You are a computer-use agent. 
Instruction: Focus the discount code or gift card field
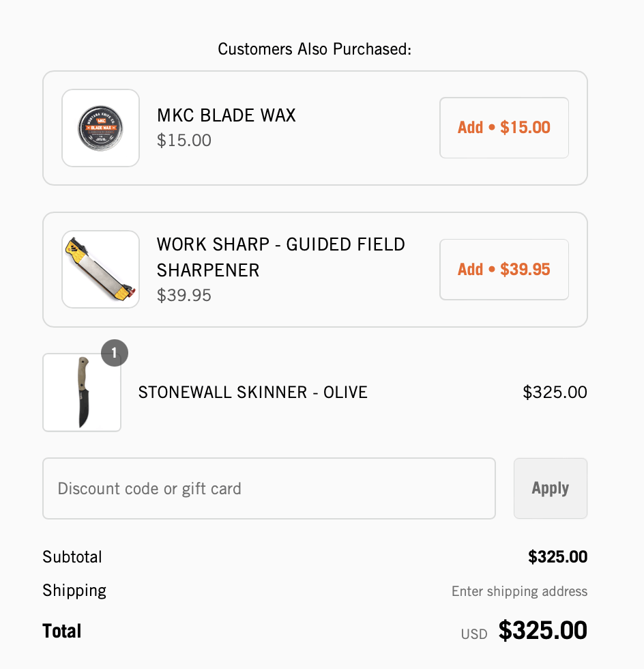pyautogui.click(x=269, y=489)
